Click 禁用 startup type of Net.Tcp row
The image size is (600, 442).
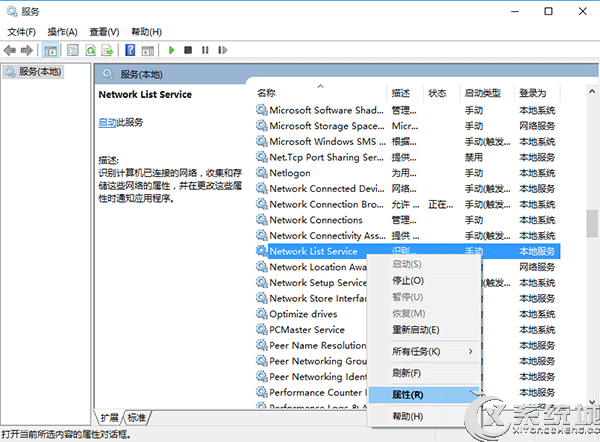(473, 157)
